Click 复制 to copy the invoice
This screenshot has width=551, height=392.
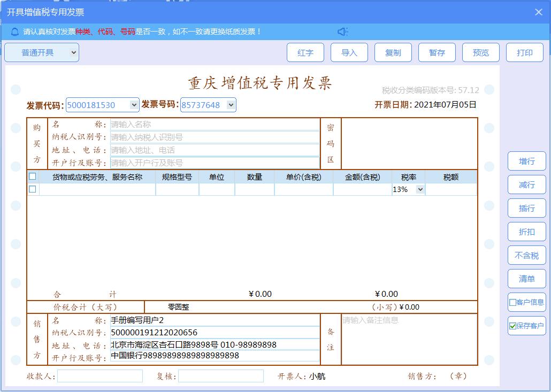point(393,52)
